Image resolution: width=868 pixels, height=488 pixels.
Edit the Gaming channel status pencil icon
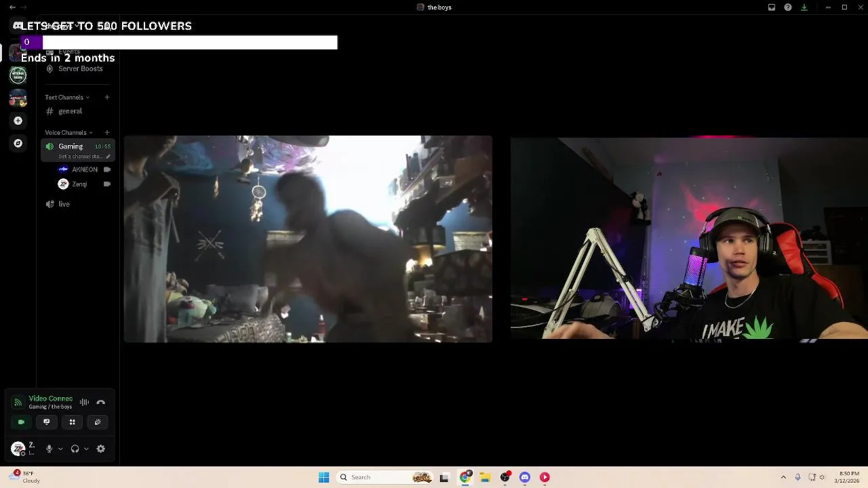pyautogui.click(x=108, y=157)
